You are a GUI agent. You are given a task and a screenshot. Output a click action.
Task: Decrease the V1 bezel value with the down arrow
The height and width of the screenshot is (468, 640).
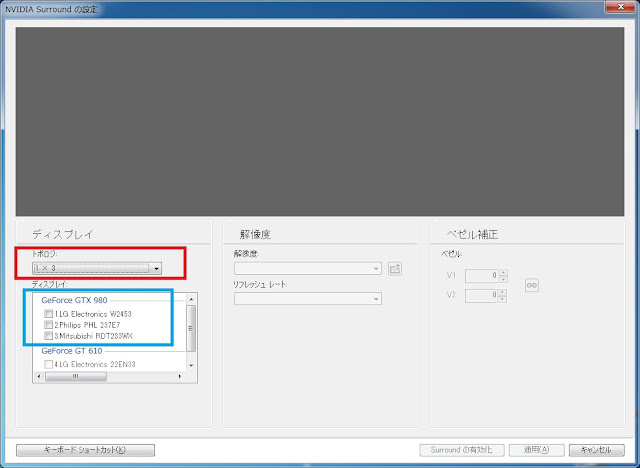[x=503, y=279]
